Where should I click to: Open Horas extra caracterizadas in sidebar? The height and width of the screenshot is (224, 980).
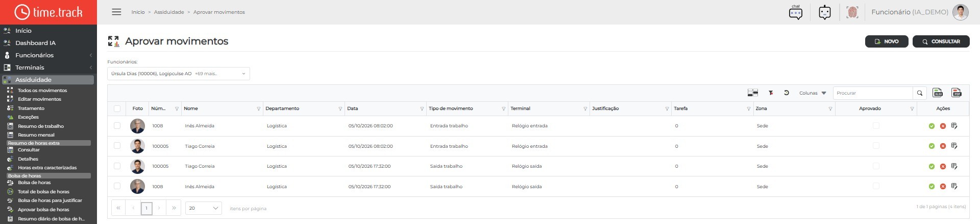[47, 168]
